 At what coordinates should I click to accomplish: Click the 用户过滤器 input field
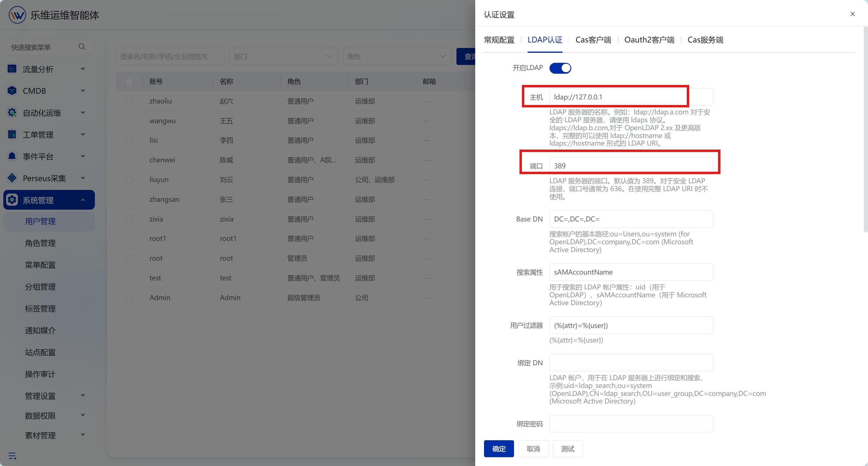(631, 326)
